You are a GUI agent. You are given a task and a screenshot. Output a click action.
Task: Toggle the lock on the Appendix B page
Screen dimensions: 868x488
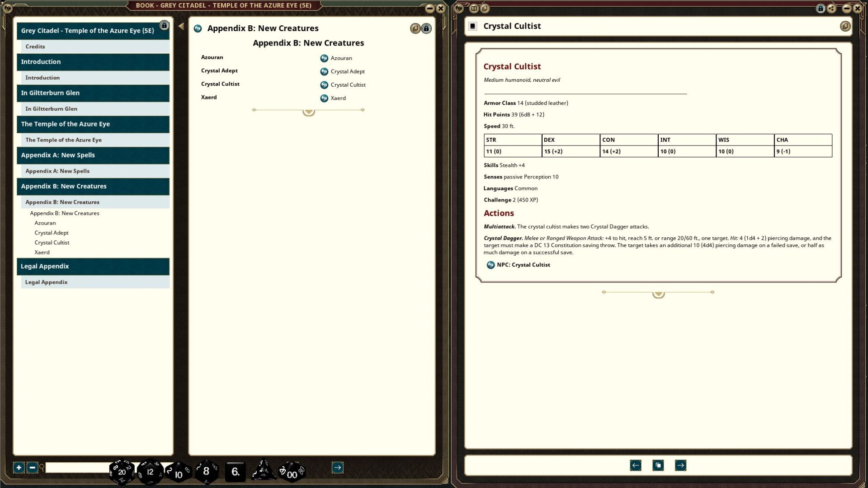(426, 28)
